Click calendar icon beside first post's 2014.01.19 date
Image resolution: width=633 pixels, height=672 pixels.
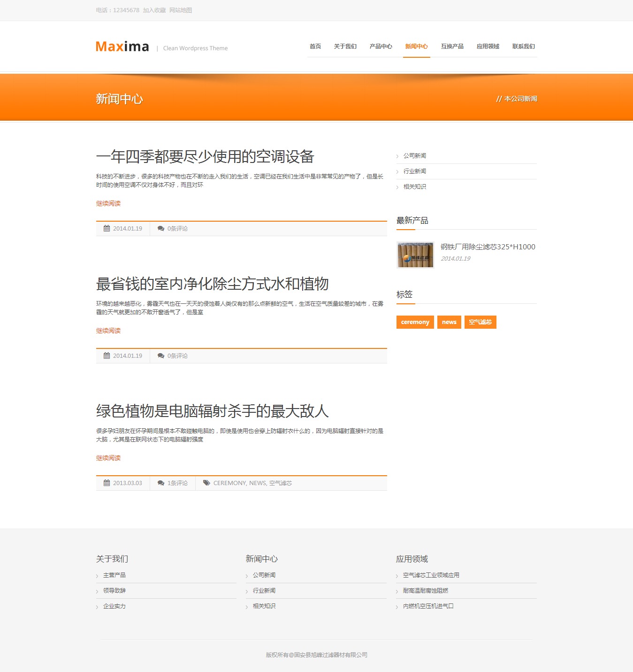pos(107,229)
